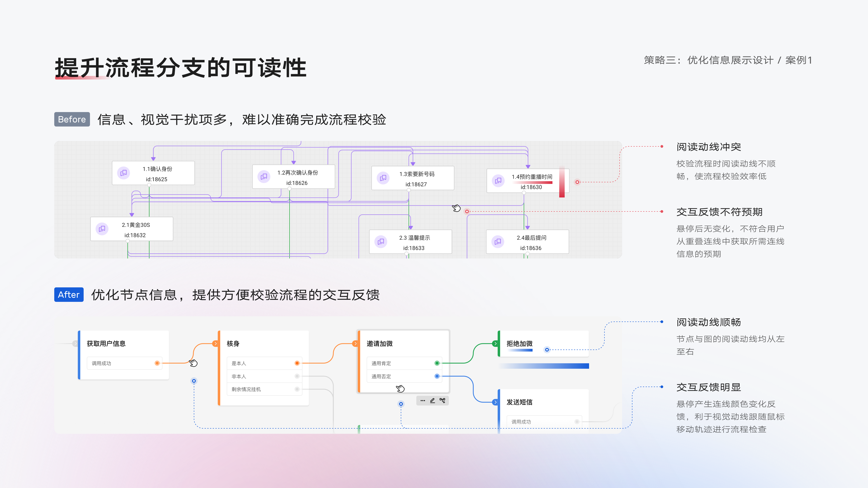
Task: Click the 2.4最后提问 node label
Action: tap(531, 237)
